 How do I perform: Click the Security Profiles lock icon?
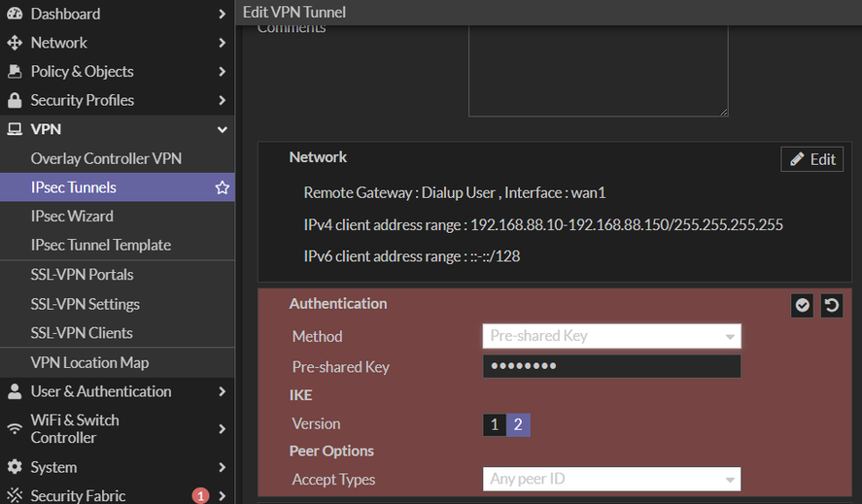coord(15,100)
